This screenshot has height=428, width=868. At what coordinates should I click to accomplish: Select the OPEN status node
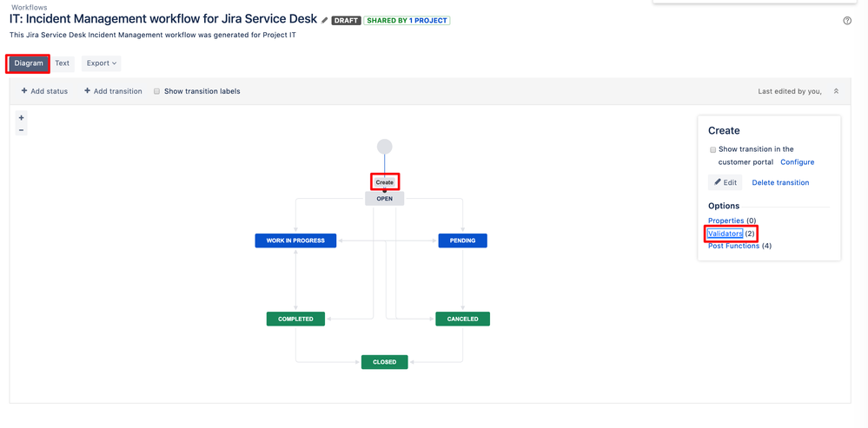(x=384, y=199)
